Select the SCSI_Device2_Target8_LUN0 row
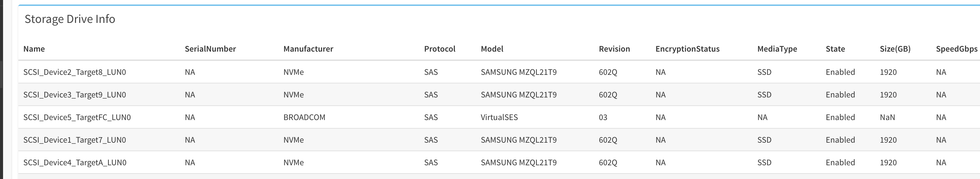 tap(75, 72)
